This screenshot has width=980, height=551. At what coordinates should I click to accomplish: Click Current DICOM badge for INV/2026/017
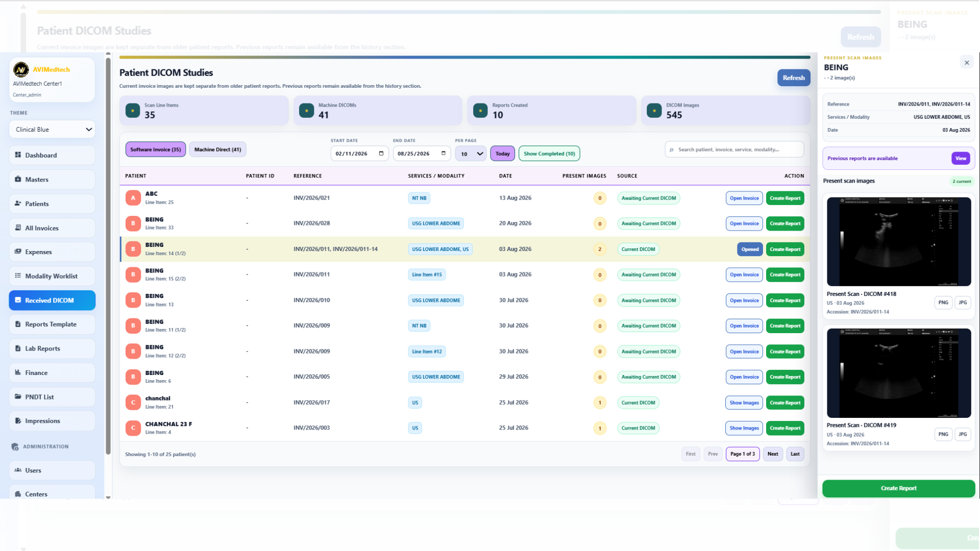638,403
